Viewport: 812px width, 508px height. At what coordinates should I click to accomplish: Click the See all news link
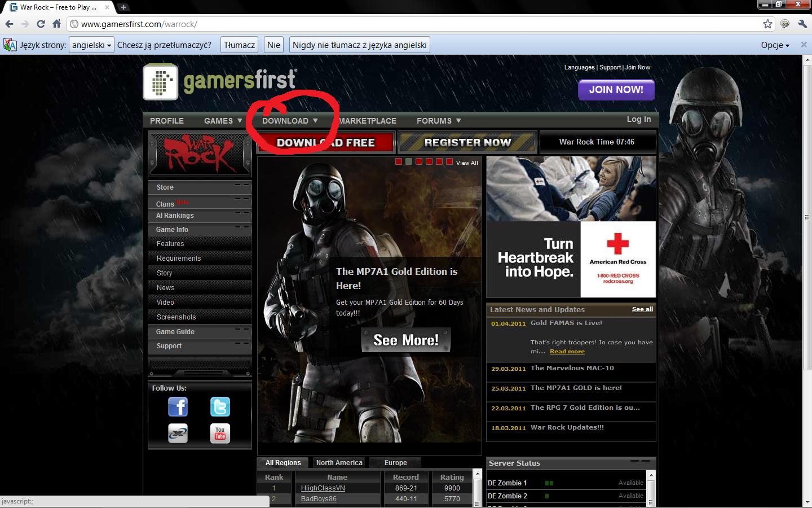click(x=642, y=309)
